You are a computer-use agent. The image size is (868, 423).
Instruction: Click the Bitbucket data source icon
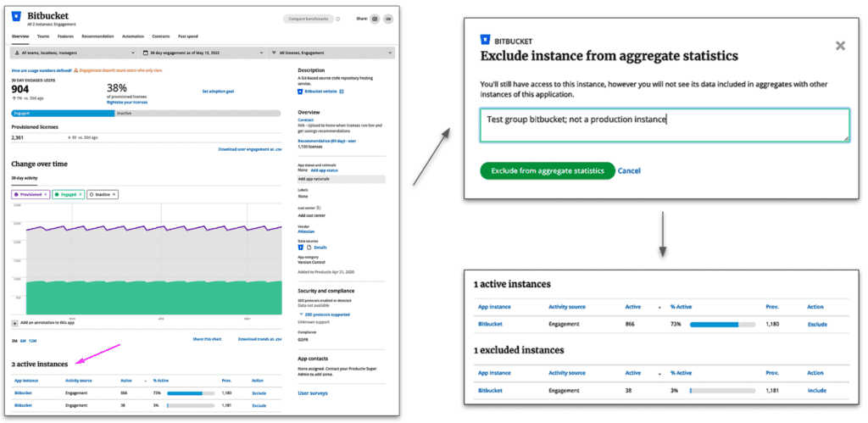tap(301, 247)
